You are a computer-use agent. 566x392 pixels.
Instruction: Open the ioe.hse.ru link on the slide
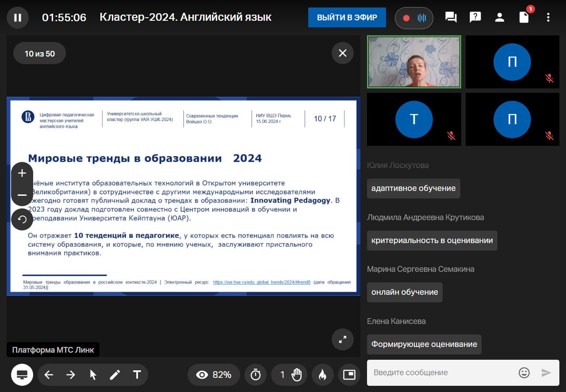pyautogui.click(x=262, y=282)
